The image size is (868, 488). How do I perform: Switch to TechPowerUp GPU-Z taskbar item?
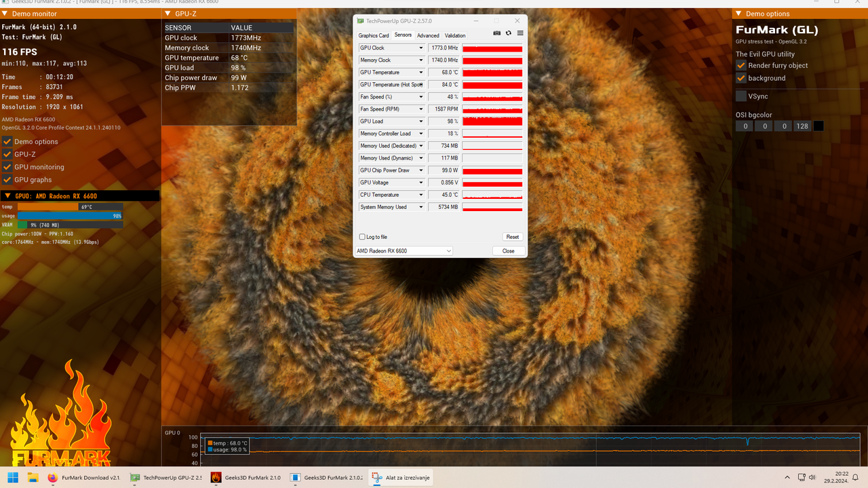pyautogui.click(x=165, y=477)
